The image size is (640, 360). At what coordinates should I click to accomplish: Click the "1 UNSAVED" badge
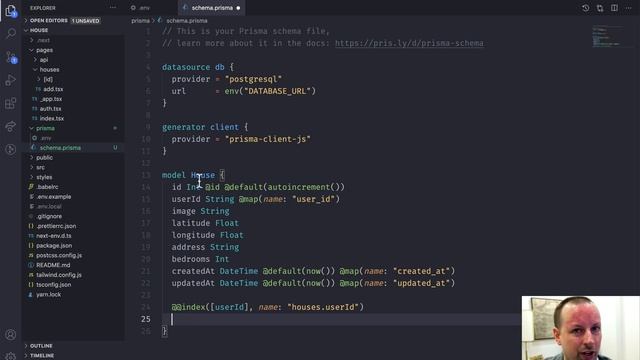coord(85,21)
